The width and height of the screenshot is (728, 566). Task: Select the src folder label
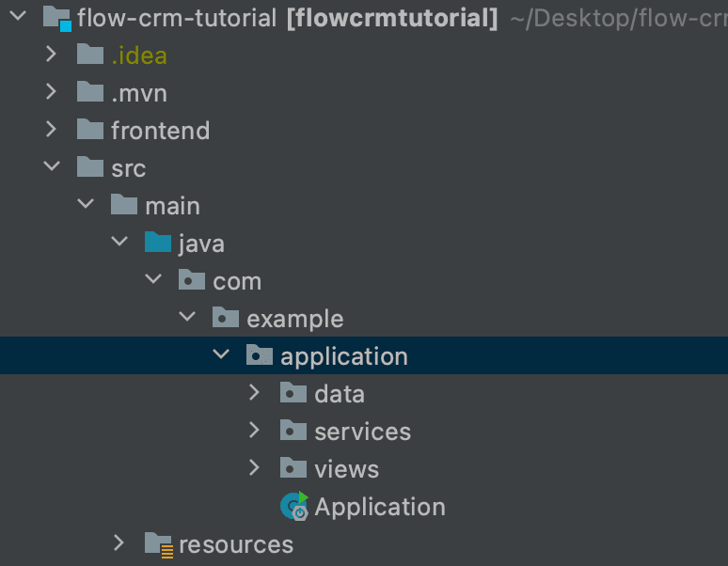129,168
